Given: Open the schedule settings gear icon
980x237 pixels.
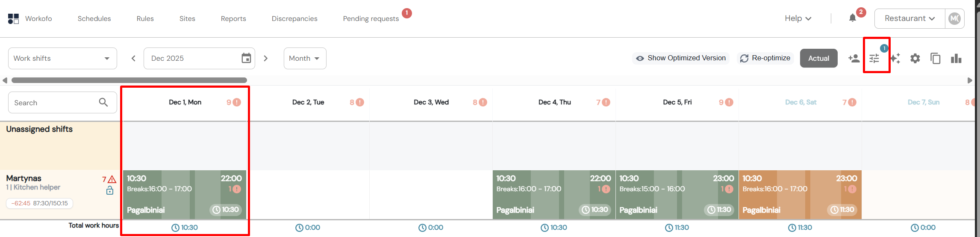Looking at the screenshot, I should [x=915, y=58].
